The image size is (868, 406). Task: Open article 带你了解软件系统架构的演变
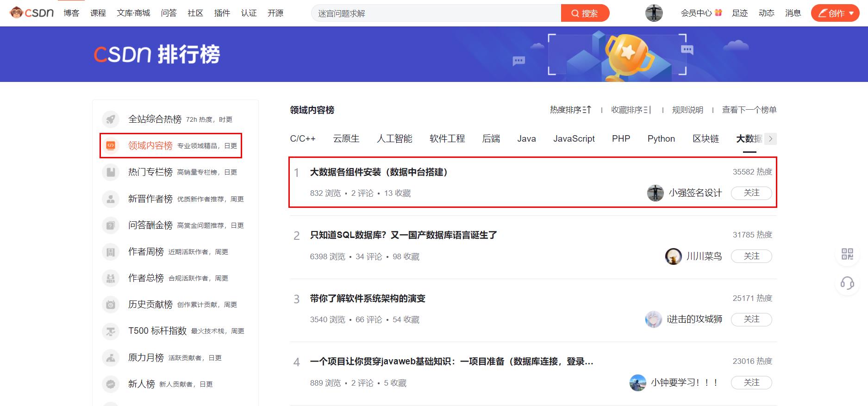point(368,299)
